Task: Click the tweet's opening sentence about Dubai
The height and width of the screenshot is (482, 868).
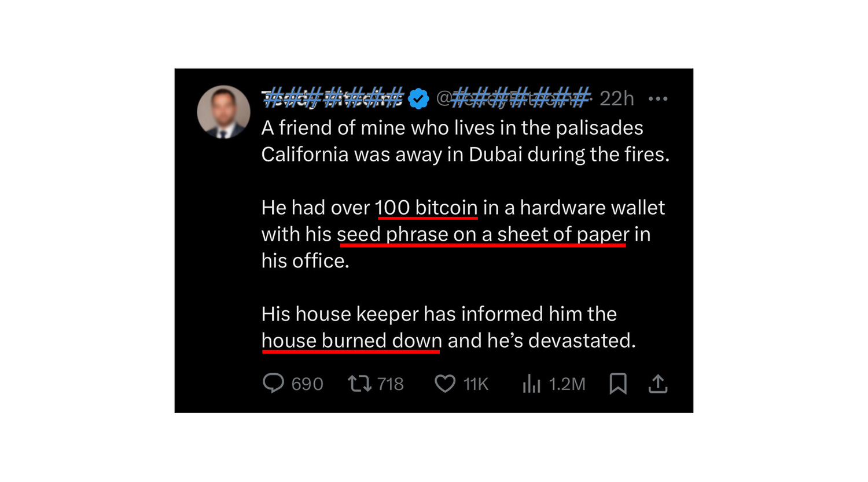Action: (x=465, y=141)
